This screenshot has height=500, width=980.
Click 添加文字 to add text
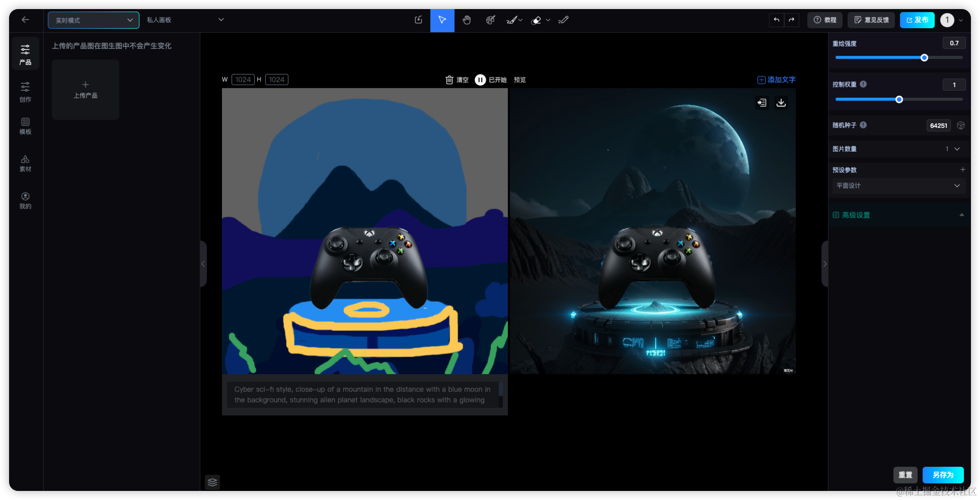click(776, 80)
